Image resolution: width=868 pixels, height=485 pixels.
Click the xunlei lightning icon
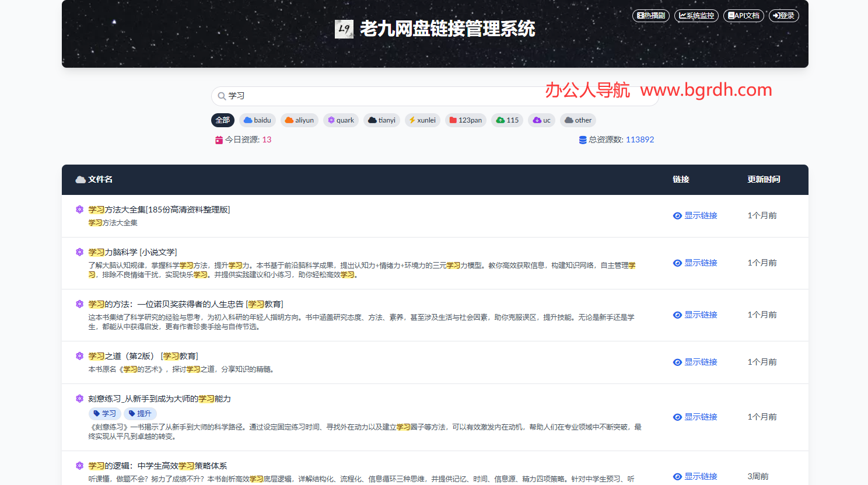pyautogui.click(x=413, y=120)
